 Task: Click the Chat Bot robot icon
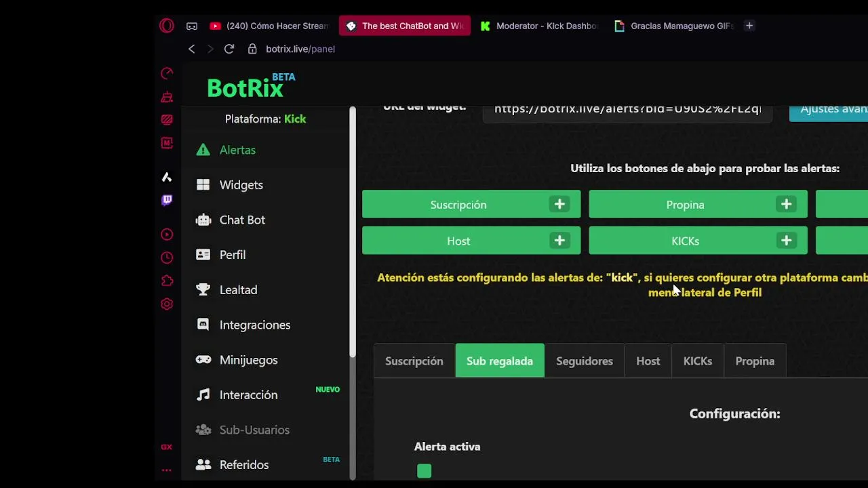pyautogui.click(x=203, y=220)
